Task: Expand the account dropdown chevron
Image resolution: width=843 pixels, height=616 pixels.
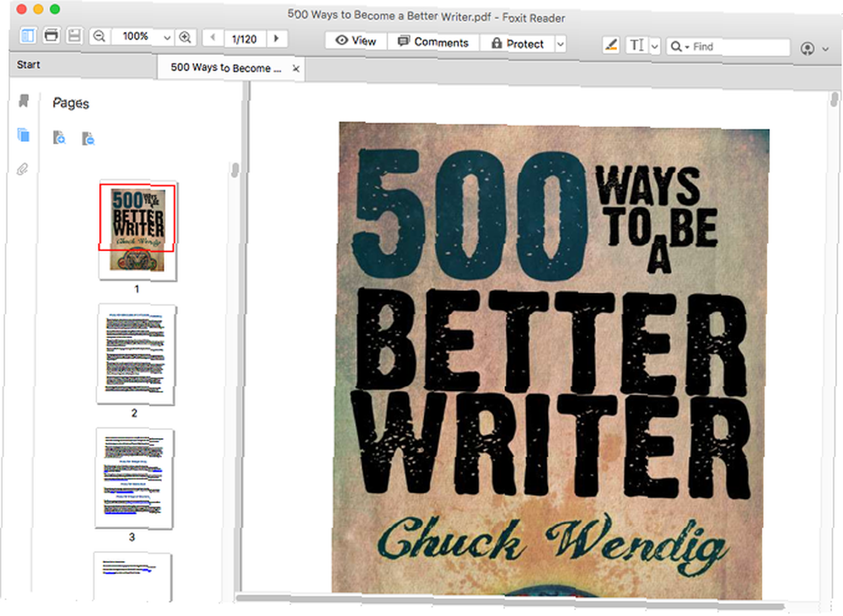Action: 826,49
